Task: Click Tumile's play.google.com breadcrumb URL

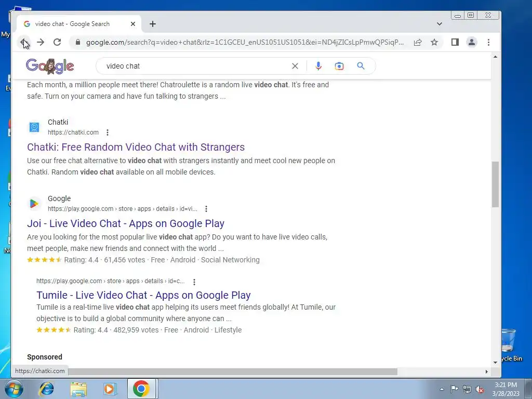Action: click(x=111, y=281)
